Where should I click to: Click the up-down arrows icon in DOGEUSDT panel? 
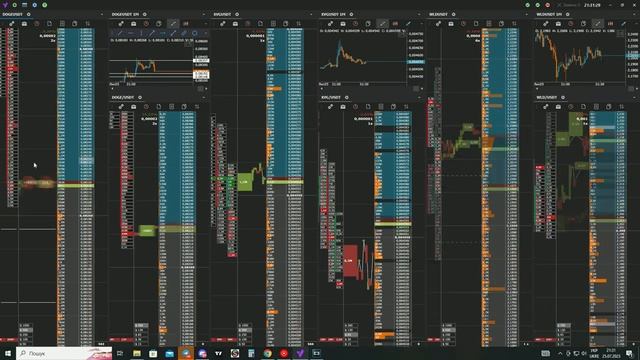click(x=87, y=24)
